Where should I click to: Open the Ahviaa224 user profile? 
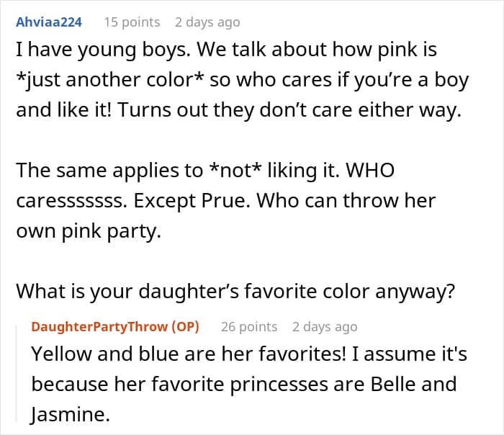pyautogui.click(x=49, y=22)
